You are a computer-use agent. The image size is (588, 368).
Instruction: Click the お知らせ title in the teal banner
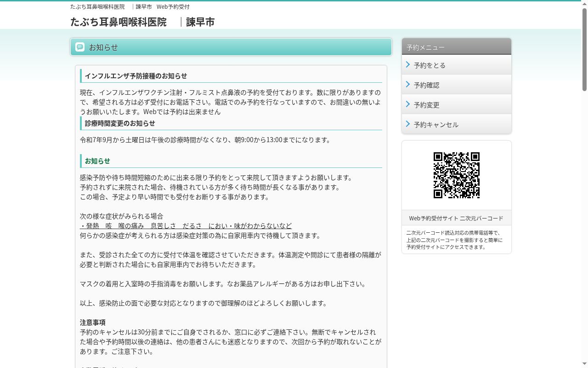(x=103, y=47)
